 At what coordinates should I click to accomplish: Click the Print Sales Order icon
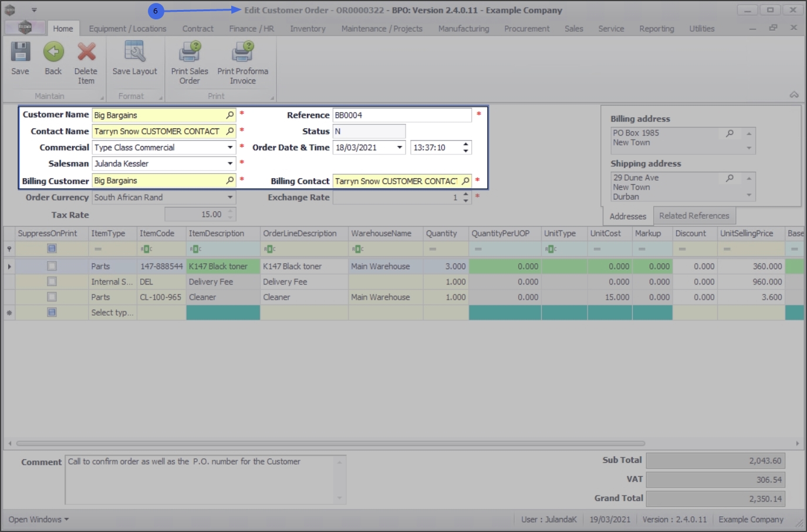click(x=190, y=52)
